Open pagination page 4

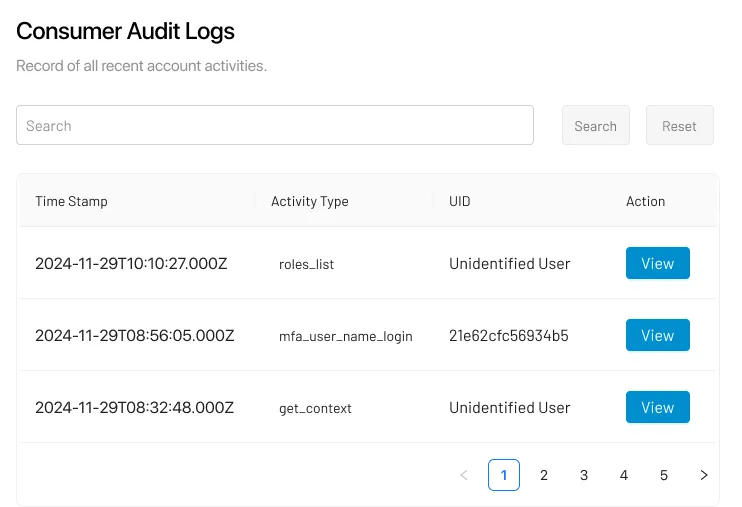624,475
